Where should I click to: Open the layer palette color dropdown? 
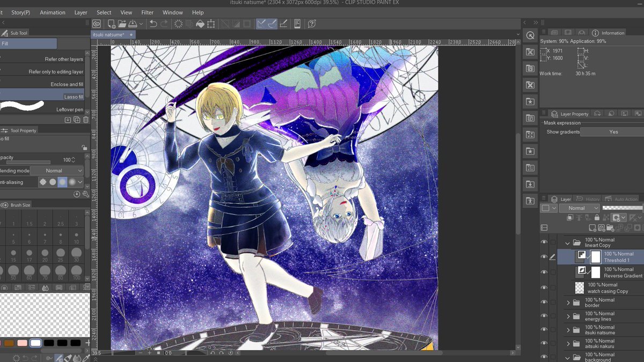click(548, 208)
